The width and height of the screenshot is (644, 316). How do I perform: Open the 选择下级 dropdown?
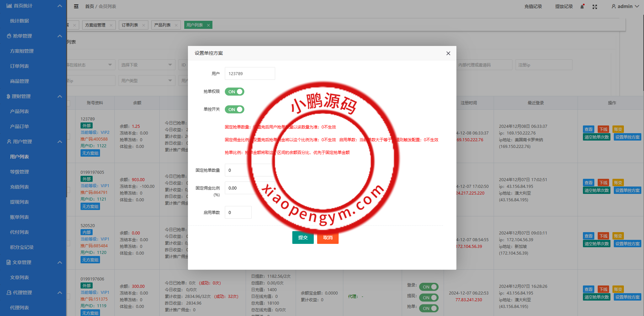coord(147,65)
